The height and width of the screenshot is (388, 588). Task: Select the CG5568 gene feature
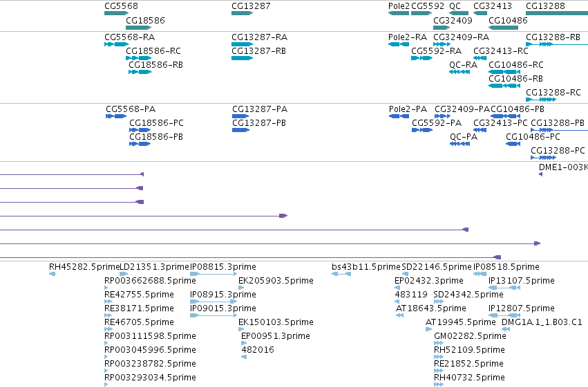(x=116, y=13)
